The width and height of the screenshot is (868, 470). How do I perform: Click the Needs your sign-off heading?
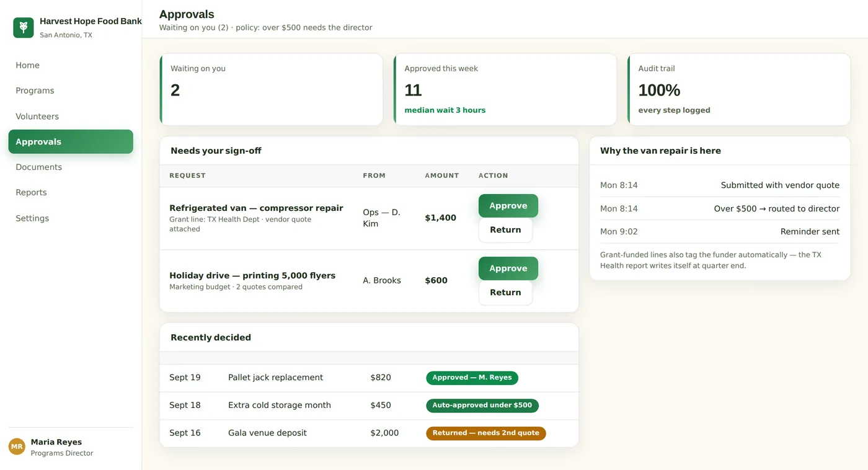[x=216, y=151]
